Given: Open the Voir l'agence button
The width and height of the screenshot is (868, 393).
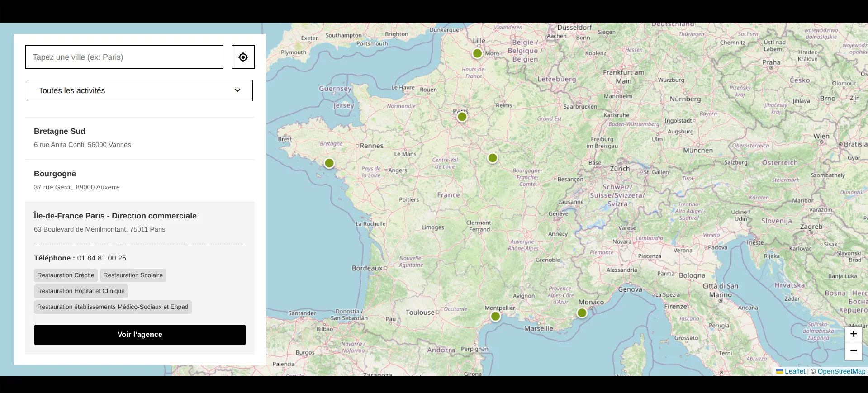Looking at the screenshot, I should tap(140, 335).
